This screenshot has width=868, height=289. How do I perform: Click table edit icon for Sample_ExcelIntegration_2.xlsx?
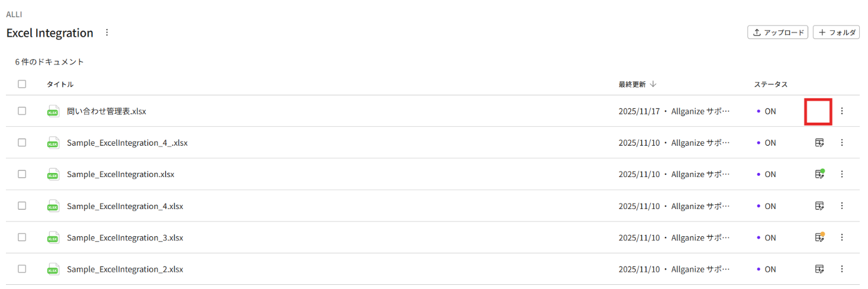[x=819, y=269]
